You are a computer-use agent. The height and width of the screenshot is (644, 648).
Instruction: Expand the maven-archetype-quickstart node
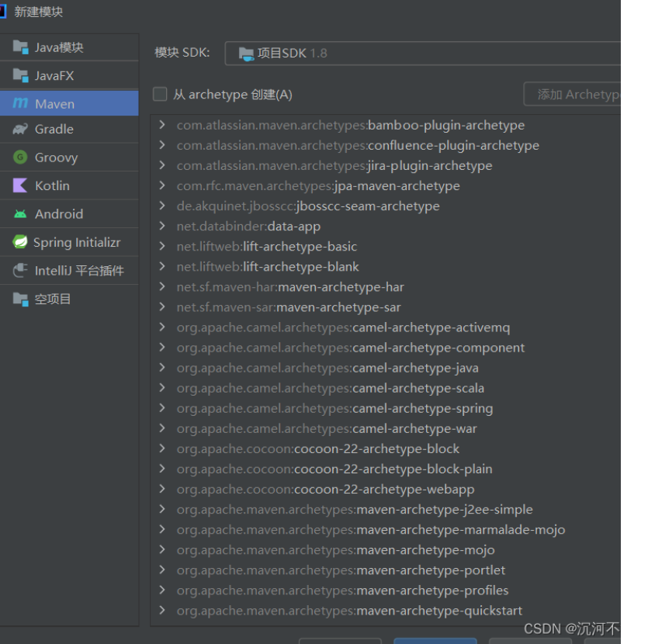click(x=161, y=611)
